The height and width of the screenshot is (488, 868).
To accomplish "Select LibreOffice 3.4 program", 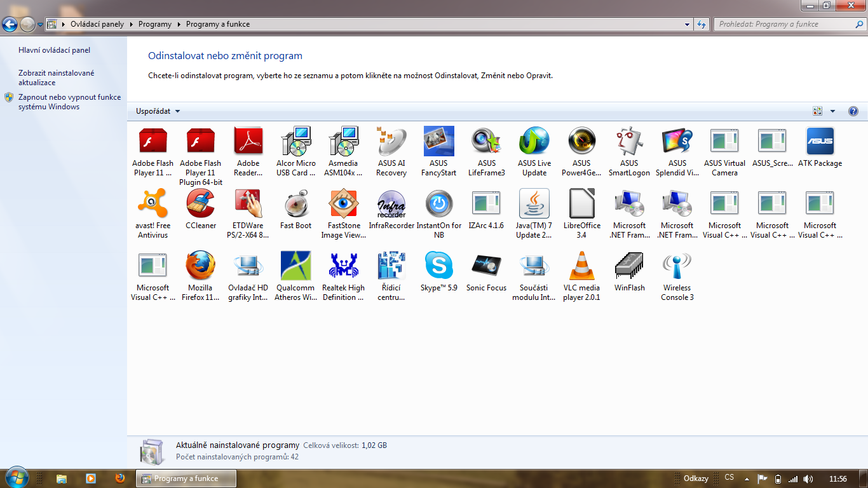I will tap(582, 214).
